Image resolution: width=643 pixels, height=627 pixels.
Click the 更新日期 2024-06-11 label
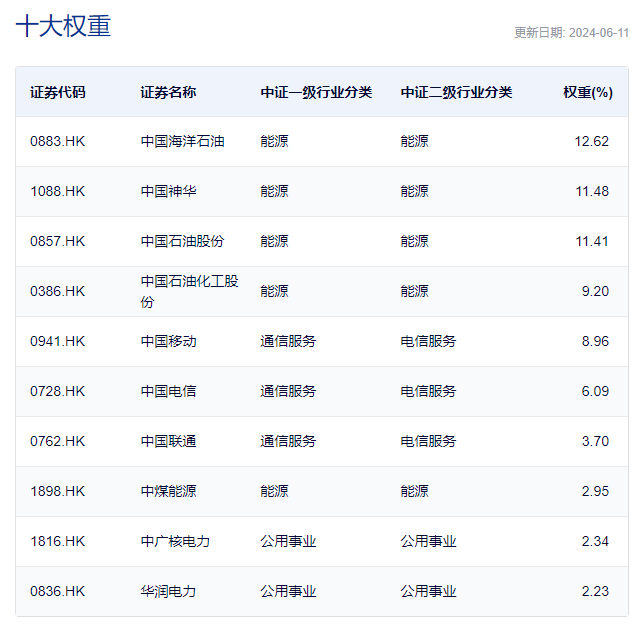pos(571,32)
